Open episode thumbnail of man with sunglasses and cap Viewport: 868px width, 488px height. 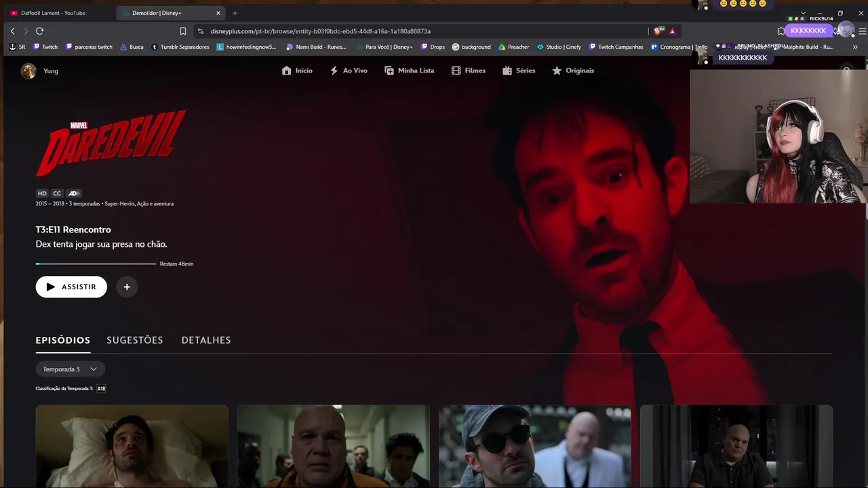535,446
